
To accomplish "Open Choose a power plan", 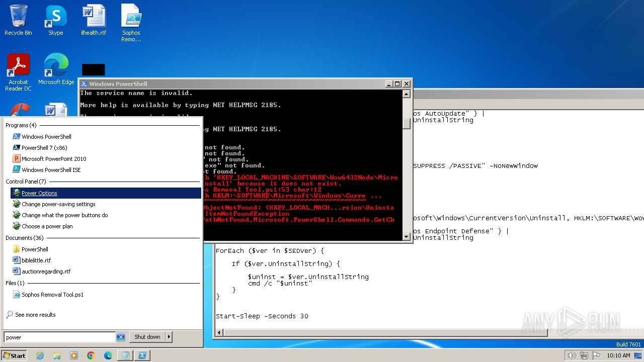I will [47, 226].
